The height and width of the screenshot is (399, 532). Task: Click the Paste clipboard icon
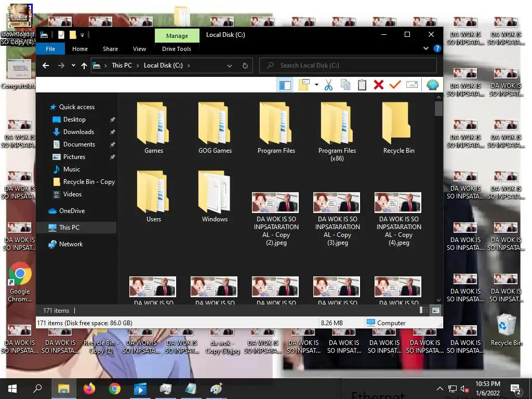pyautogui.click(x=362, y=85)
